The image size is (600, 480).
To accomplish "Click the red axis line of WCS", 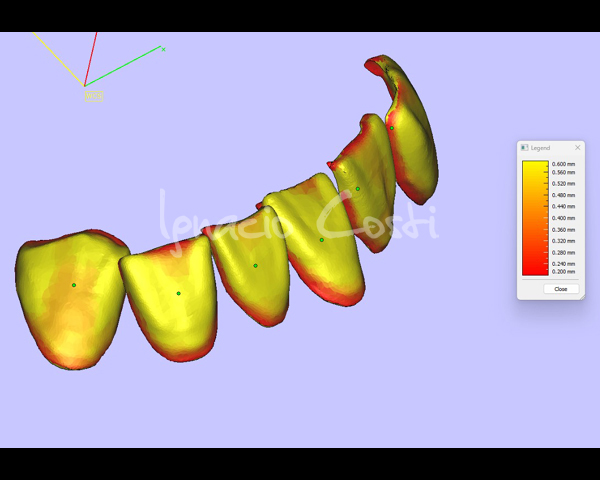I will 91,60.
